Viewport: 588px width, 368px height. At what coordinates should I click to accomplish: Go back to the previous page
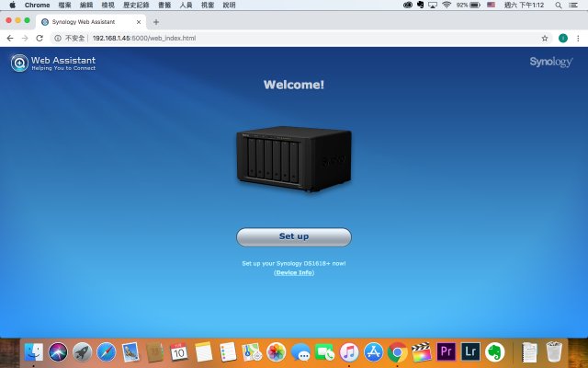(10, 38)
